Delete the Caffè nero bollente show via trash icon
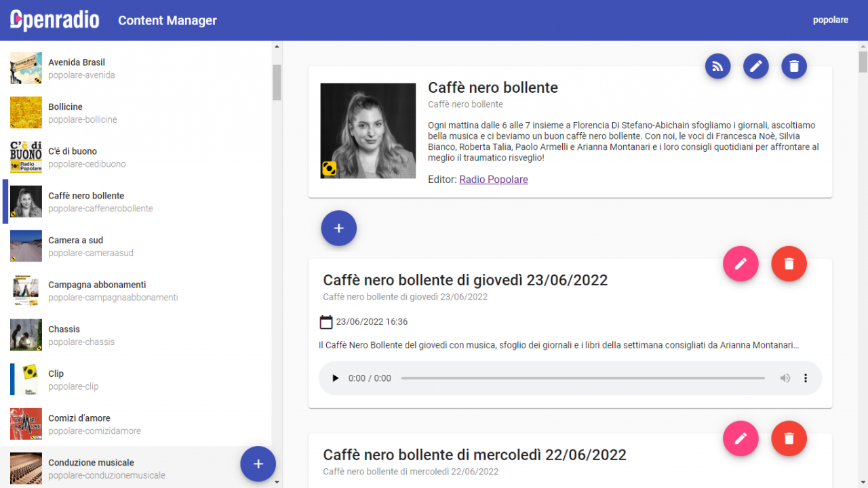This screenshot has height=488, width=868. tap(793, 66)
